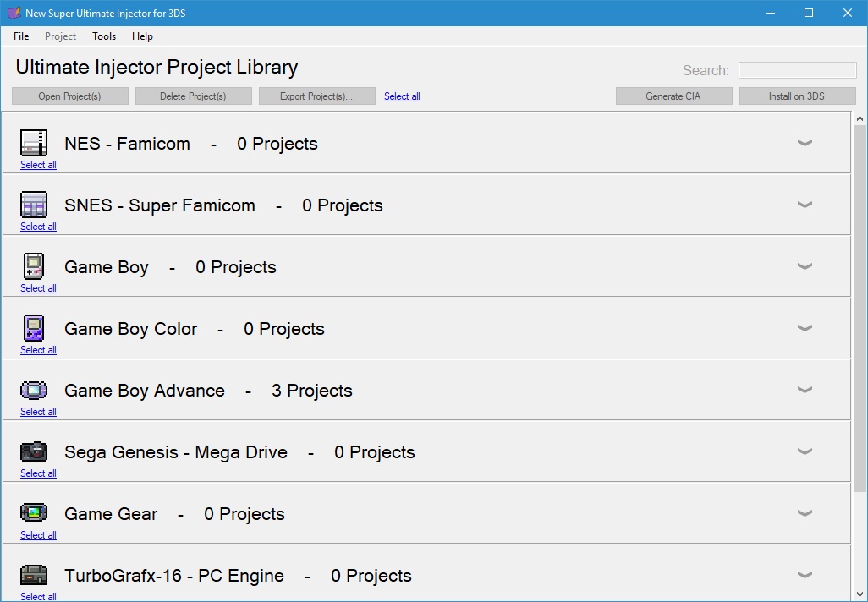868x602 pixels.
Task: Click the Game Gear handheld icon
Action: pos(34,513)
